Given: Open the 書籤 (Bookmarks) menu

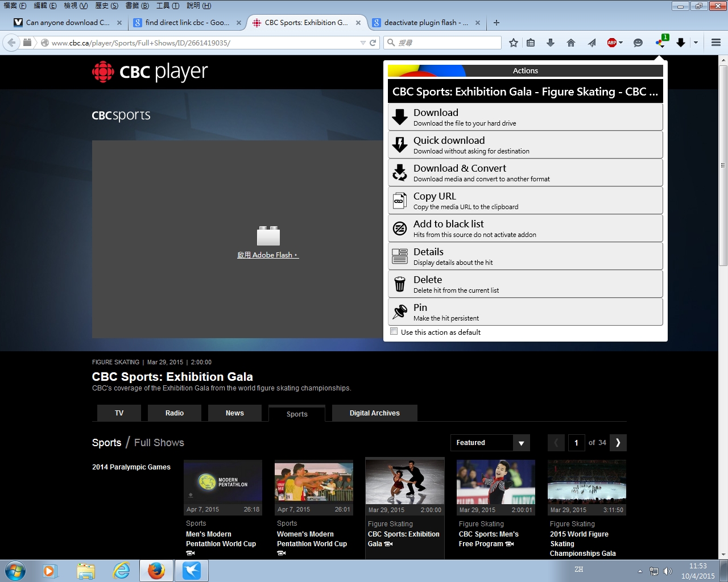Looking at the screenshot, I should tap(137, 6).
